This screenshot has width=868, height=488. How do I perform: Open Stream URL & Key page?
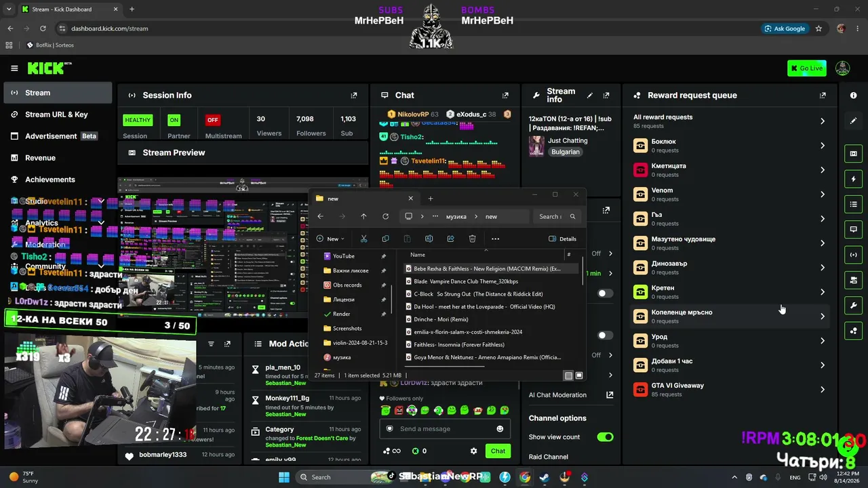(x=58, y=115)
